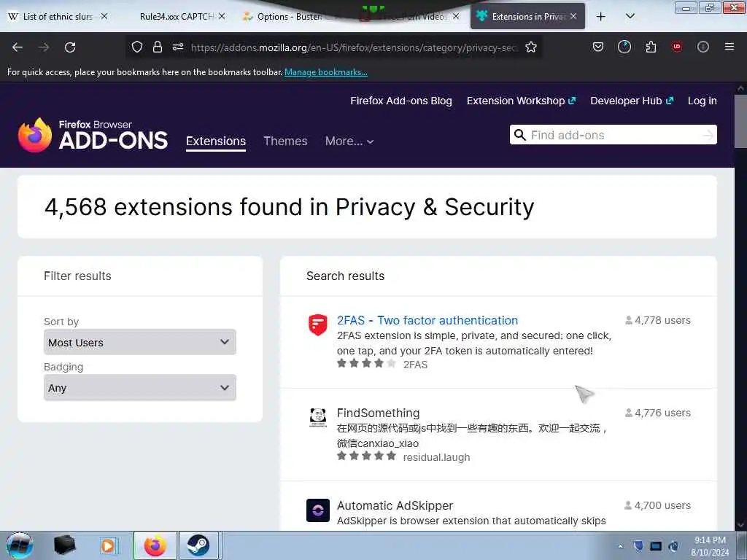
Task: Expand the More… menu
Action: [x=349, y=141]
